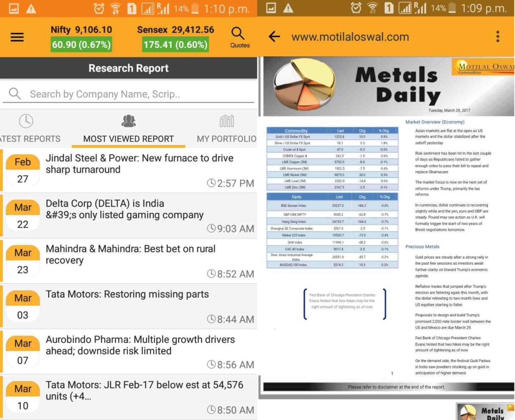Open the hamburger navigation menu
Screen dimensions: 515x420
pos(17,37)
